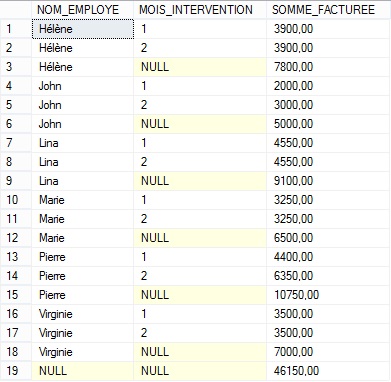This screenshot has width=391, height=382.
Task: Click the 5000,00 total for John
Action: (x=329, y=124)
